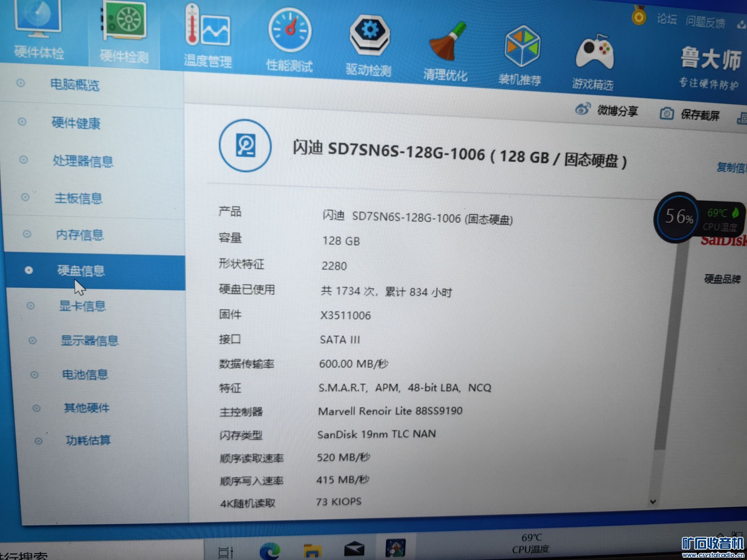Click the transfer rate 600.00 MB/秒
The width and height of the screenshot is (747, 560).
353,364
